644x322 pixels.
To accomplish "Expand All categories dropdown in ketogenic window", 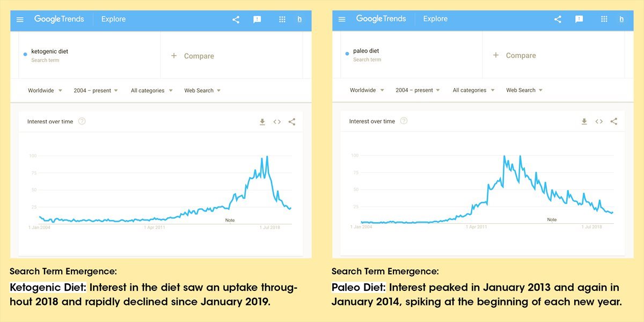I will 151,91.
